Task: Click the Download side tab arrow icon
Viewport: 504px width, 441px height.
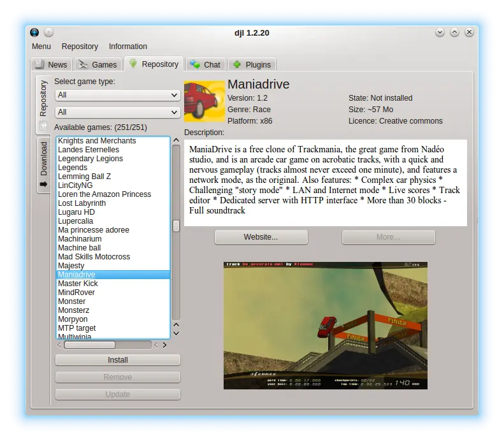Action: pyautogui.click(x=43, y=185)
